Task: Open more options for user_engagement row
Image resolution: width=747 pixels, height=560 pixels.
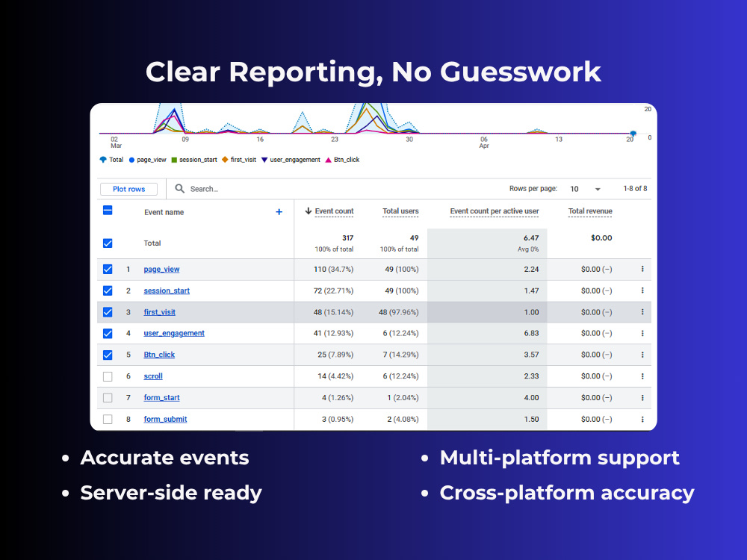Action: click(x=642, y=333)
